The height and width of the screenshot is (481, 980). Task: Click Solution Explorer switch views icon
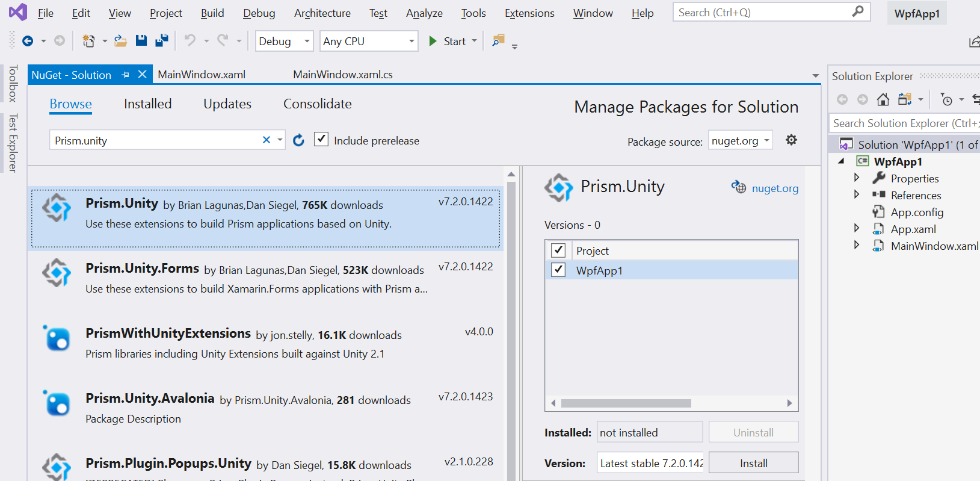[x=905, y=99]
